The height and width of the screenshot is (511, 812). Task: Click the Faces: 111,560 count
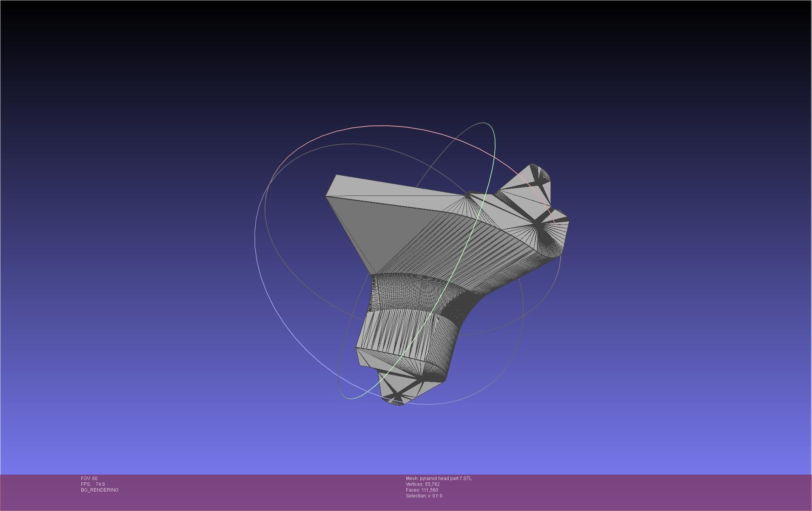422,490
